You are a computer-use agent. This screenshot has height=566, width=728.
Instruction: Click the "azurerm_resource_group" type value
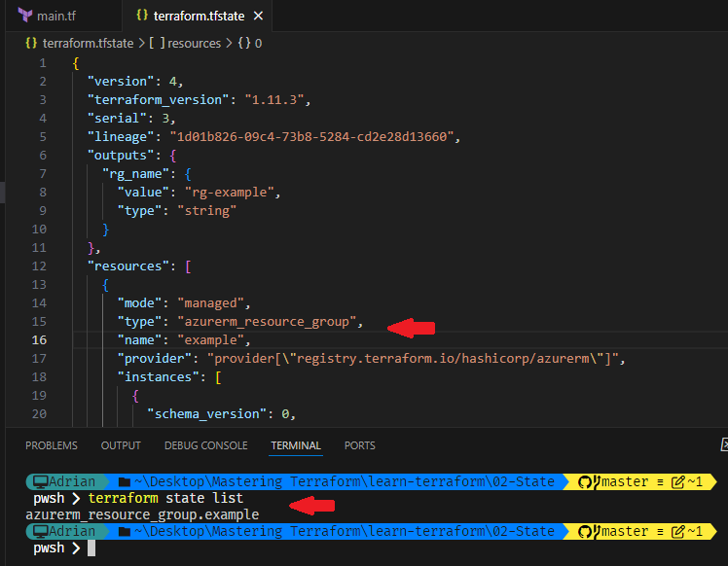267,322
